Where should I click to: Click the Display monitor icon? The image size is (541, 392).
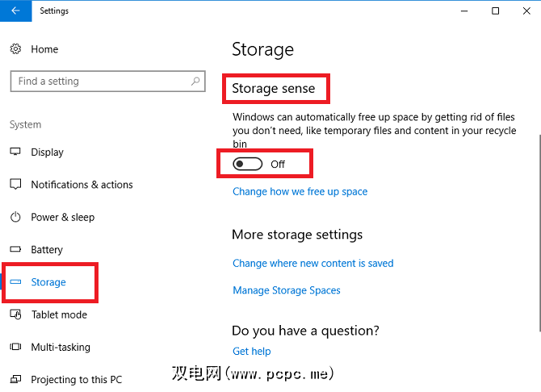click(15, 152)
